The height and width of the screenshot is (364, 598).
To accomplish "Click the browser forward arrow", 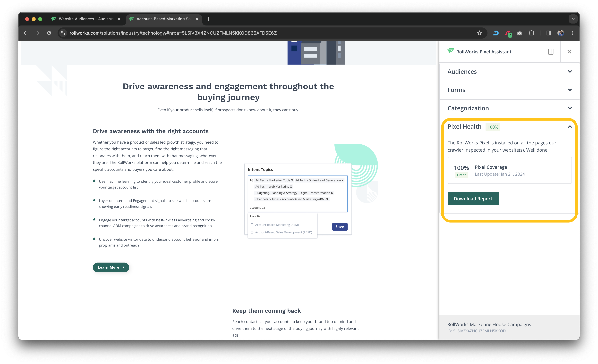I will [37, 33].
